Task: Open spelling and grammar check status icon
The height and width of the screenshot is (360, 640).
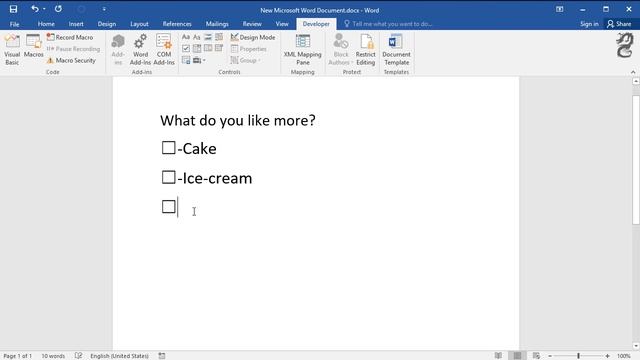Action: [x=78, y=356]
